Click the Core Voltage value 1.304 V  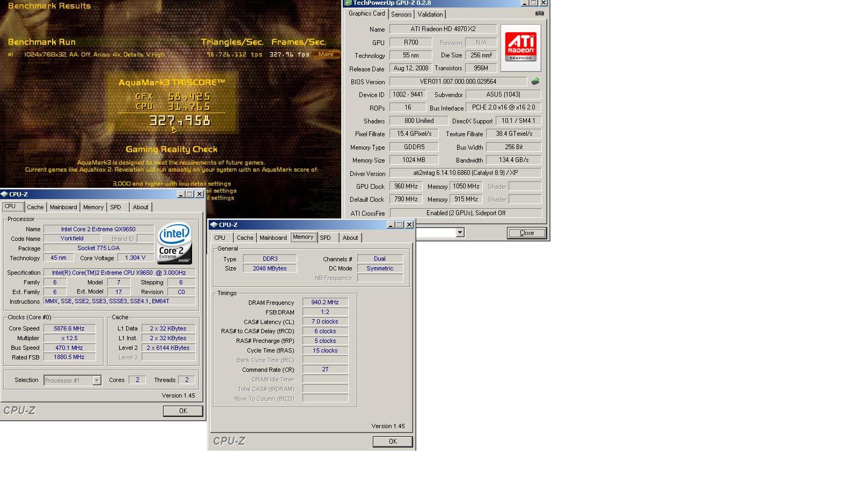[x=135, y=258]
